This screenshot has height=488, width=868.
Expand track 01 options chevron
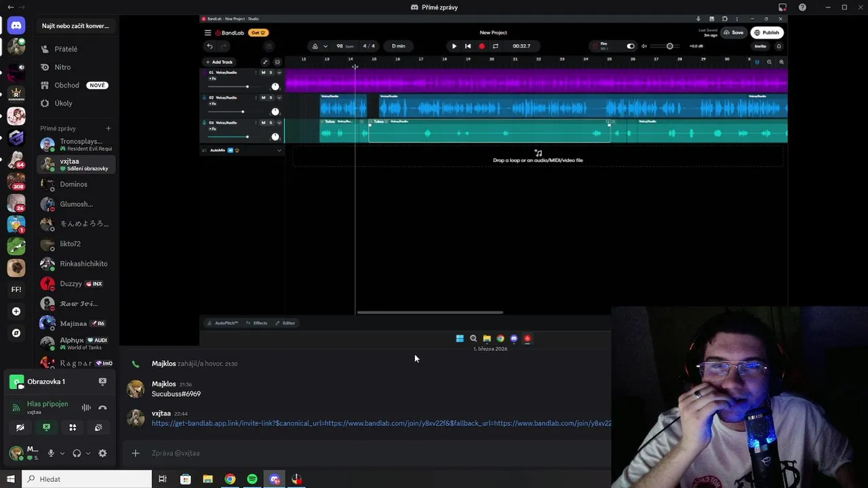point(279,73)
